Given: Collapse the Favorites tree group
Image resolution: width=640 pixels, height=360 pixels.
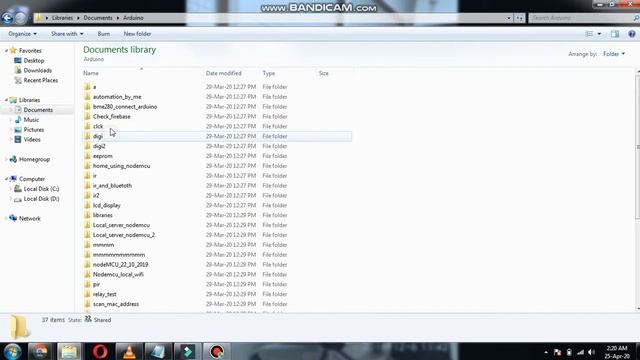Looking at the screenshot, I should pos(7,51).
